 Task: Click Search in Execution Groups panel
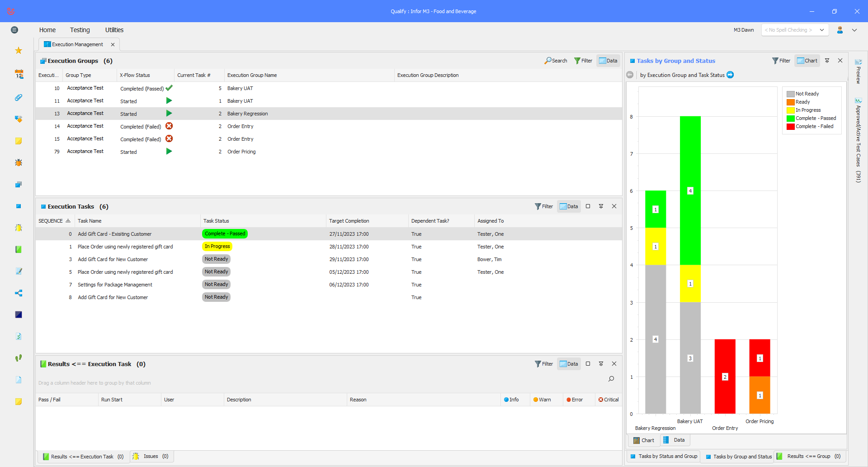pos(556,61)
